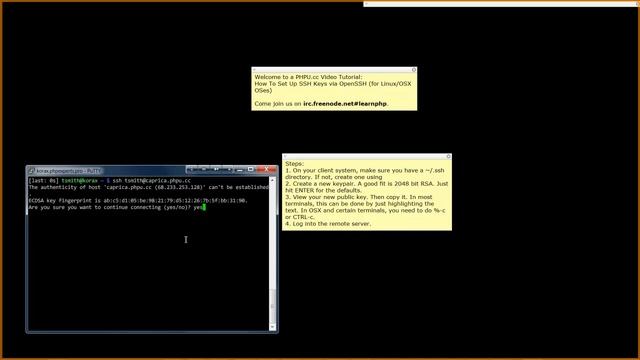The image size is (640, 360).
Task: Open the small menu icon on the Steps note
Action: (285, 156)
